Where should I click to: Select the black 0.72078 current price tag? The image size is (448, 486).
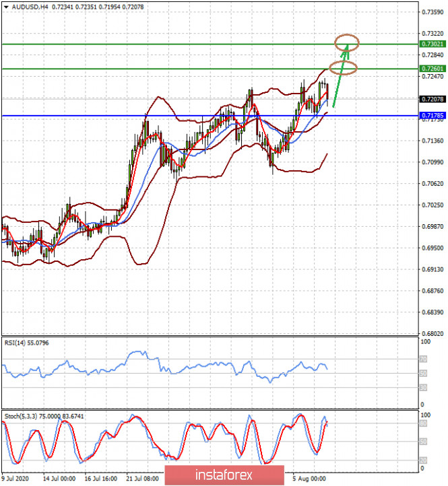[432, 100]
